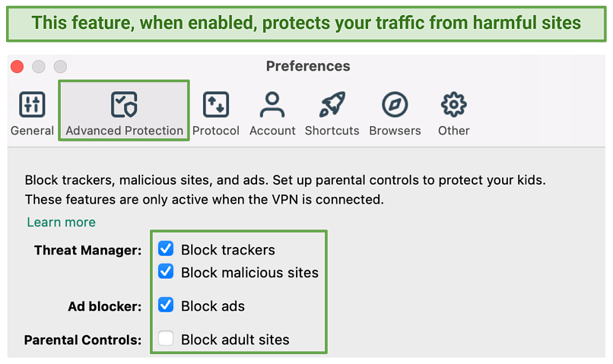613x364 pixels.
Task: Select the Advanced Protection shield icon
Action: click(x=124, y=105)
